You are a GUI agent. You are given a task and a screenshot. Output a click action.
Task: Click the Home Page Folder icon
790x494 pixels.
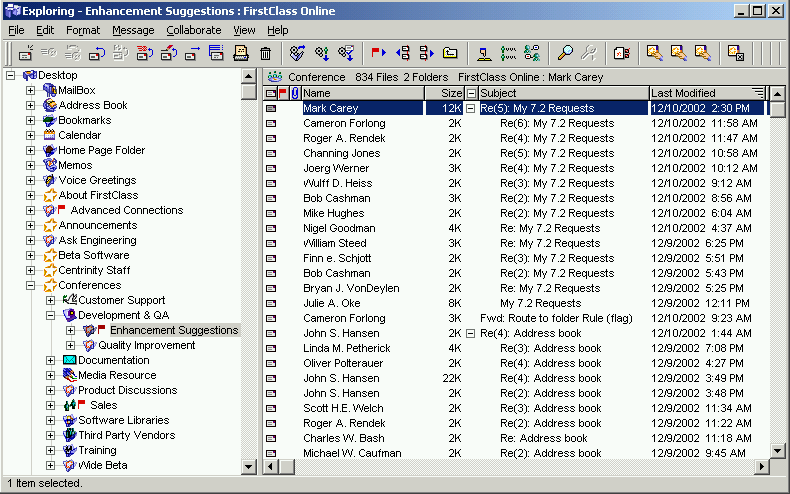pos(49,150)
